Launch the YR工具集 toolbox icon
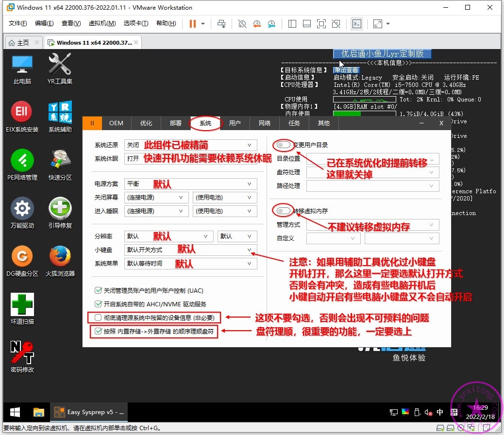Image resolution: width=504 pixels, height=435 pixels. [x=60, y=69]
